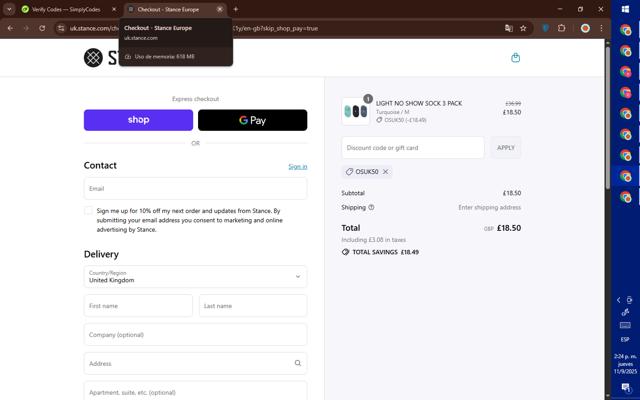This screenshot has width=640, height=400.
Task: Open the touch keyboard tray icon
Action: [625, 325]
